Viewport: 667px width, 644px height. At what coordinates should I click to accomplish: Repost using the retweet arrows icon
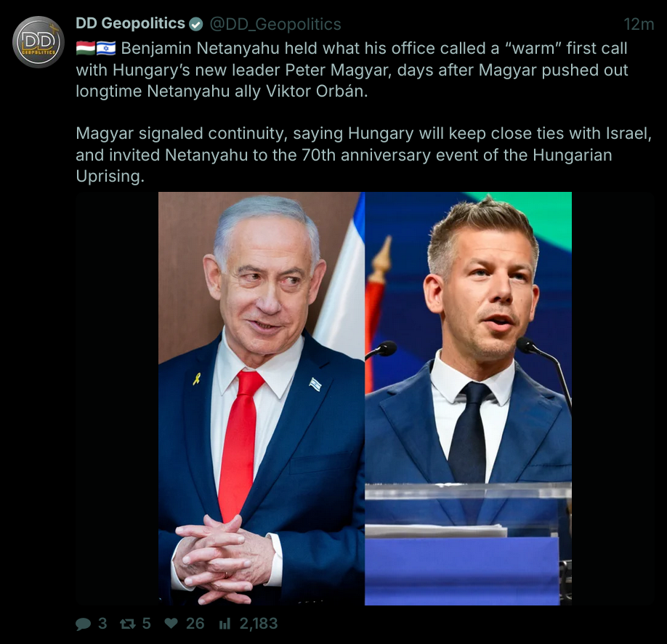coord(128,624)
